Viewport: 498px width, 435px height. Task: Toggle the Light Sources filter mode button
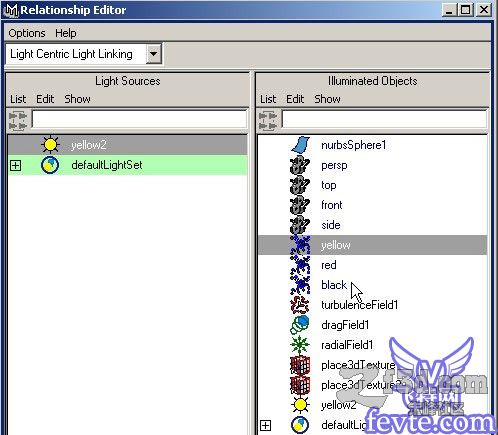click(18, 121)
